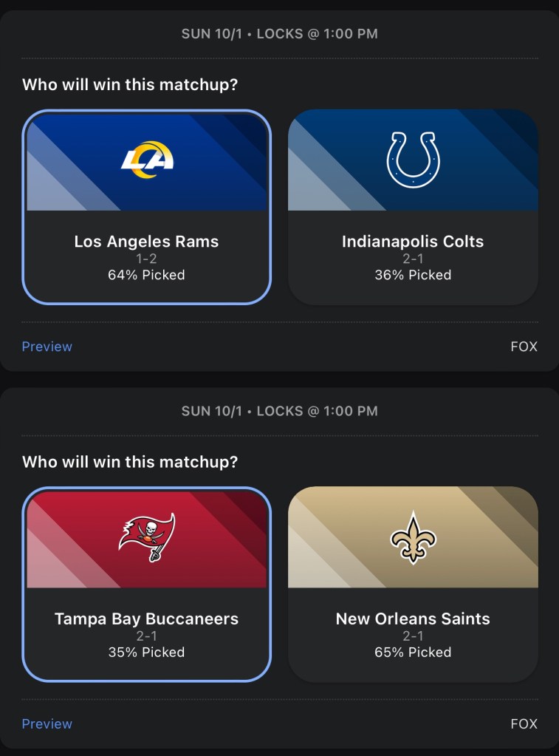
Task: Tap the Tampa Bay Buccaneers flag logo
Action: coord(147,537)
